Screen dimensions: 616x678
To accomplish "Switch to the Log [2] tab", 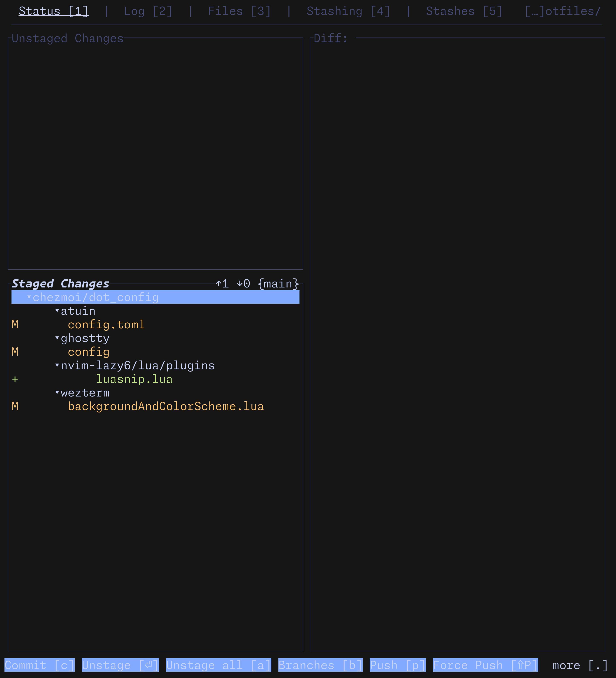I will (148, 11).
